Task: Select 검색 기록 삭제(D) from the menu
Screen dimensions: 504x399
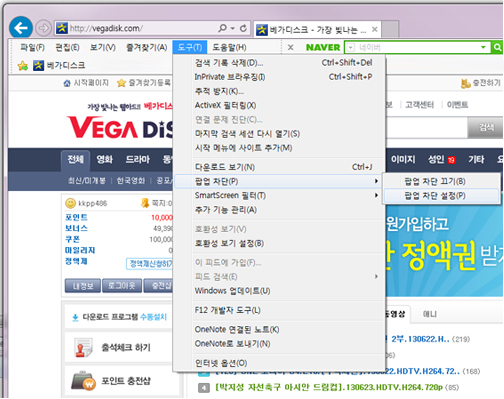Action: 279,63
